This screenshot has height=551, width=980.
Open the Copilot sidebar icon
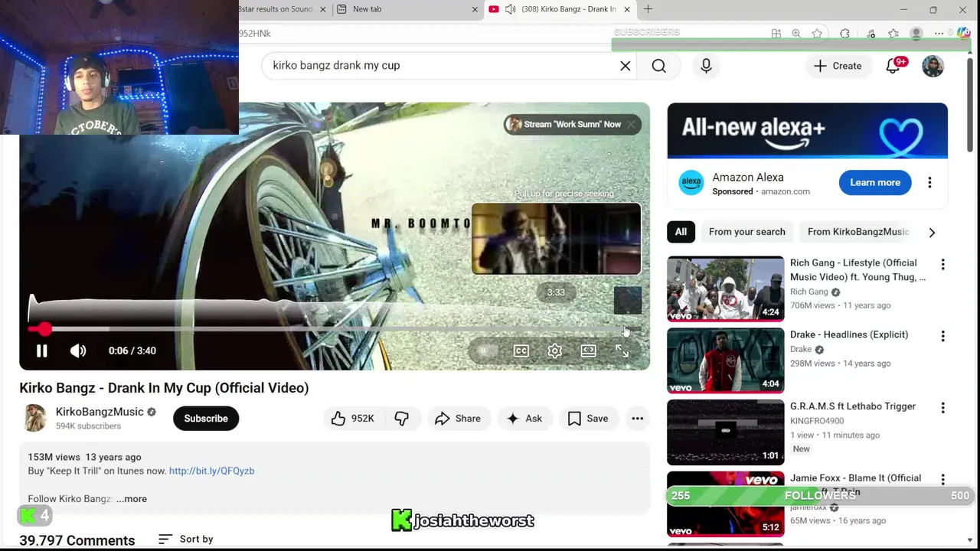click(x=964, y=34)
